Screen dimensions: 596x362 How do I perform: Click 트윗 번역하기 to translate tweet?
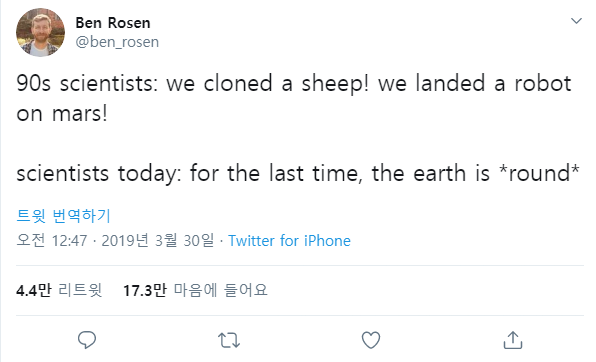click(x=63, y=216)
